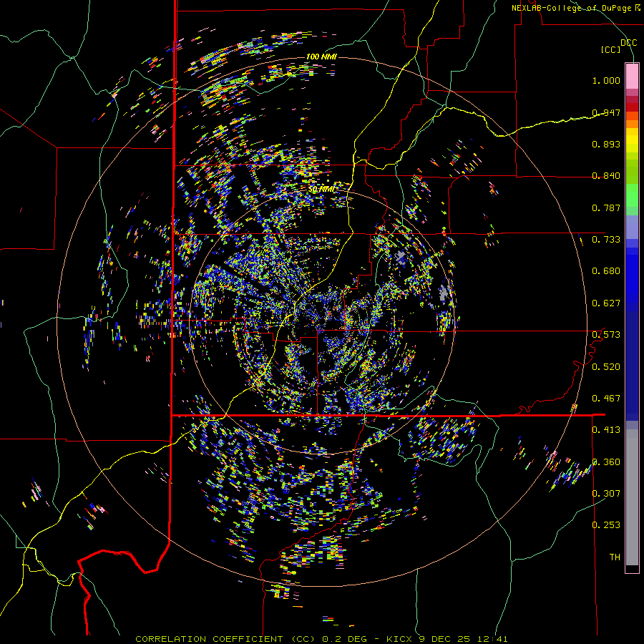Viewport: 644px width, 644px height.
Task: Click the 0.573 legend value
Action: [606, 335]
